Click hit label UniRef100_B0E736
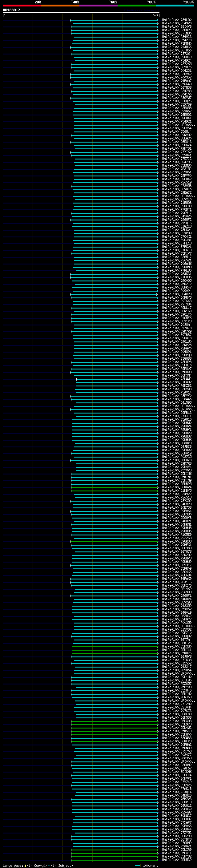 point(177,507)
